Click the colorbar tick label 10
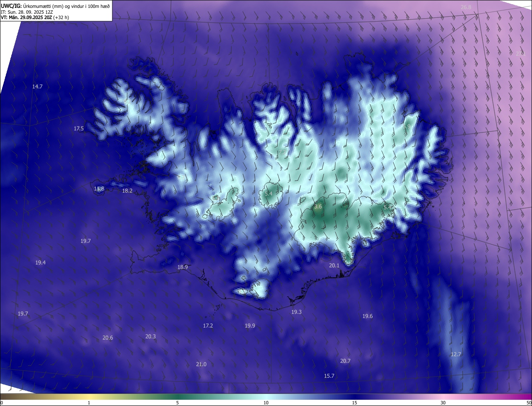Image resolution: width=532 pixels, height=406 pixels. tap(266, 403)
